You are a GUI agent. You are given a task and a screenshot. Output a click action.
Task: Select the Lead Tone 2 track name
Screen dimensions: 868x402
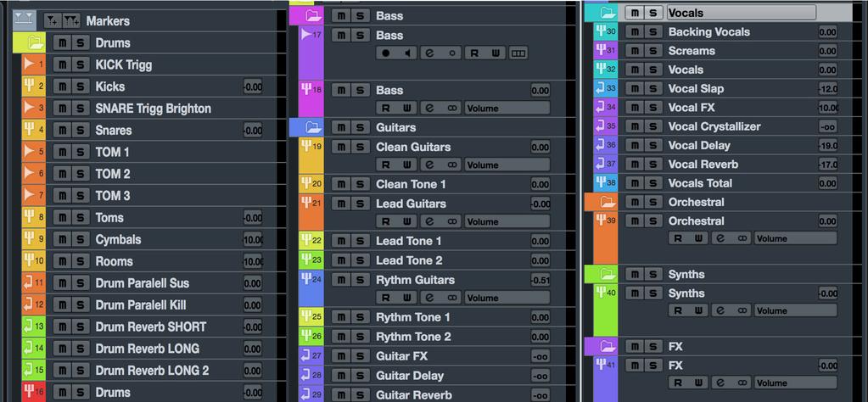[409, 260]
